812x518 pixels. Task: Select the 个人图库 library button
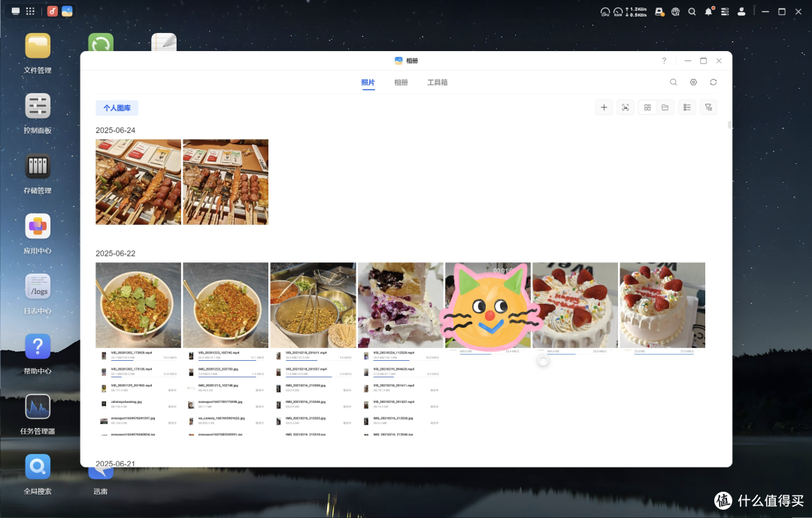pos(117,108)
